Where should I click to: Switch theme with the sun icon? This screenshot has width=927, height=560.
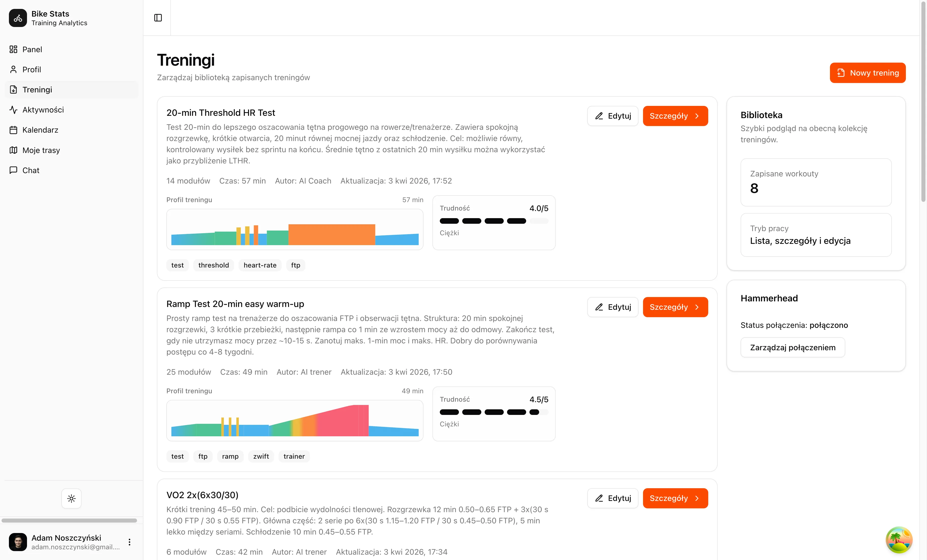coord(72,498)
